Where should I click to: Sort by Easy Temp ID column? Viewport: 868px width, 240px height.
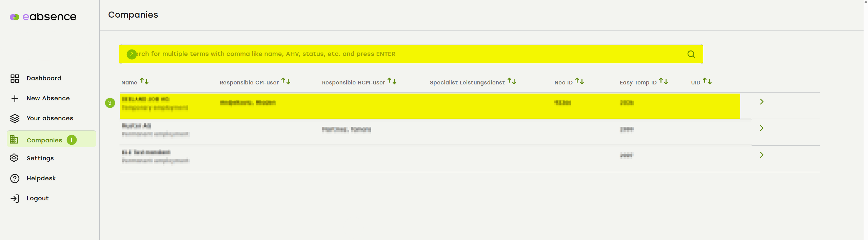coord(664,81)
